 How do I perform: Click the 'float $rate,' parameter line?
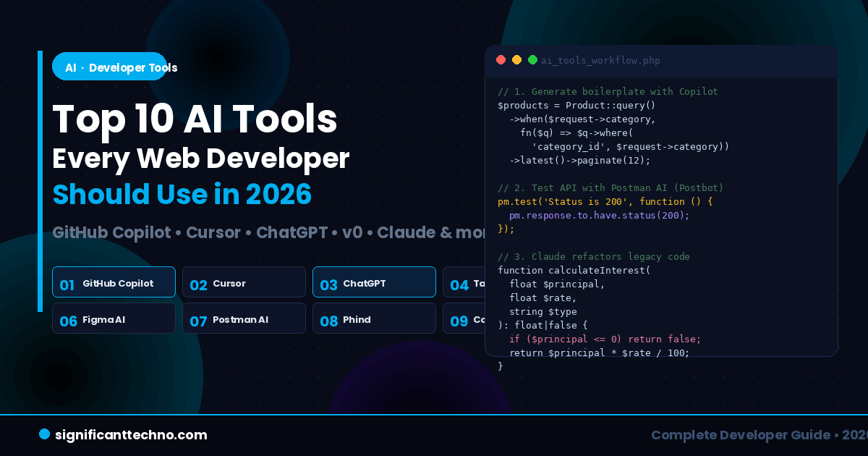(542, 298)
